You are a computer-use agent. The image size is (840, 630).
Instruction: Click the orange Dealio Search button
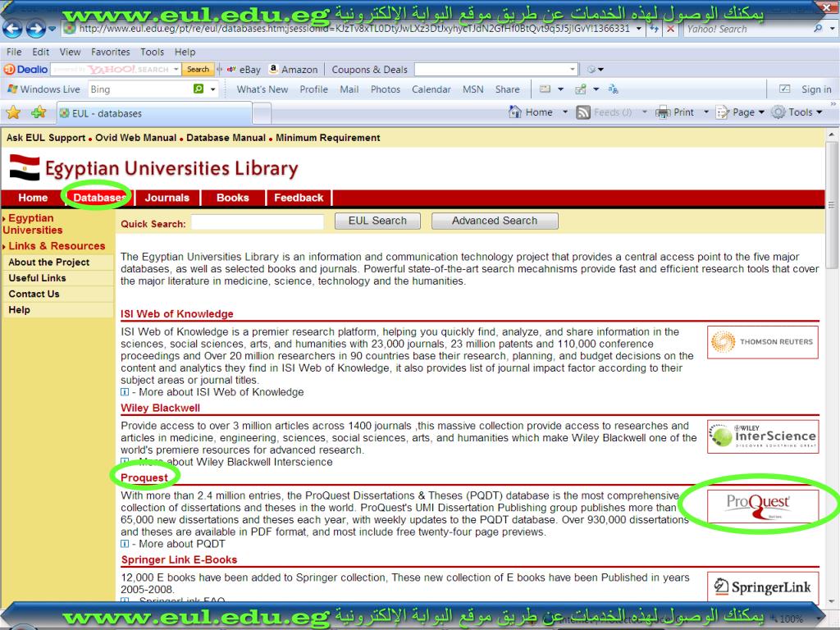(x=198, y=69)
